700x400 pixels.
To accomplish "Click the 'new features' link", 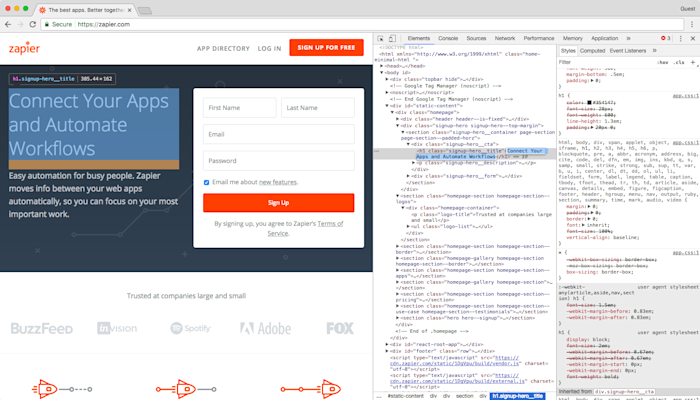I will [278, 182].
